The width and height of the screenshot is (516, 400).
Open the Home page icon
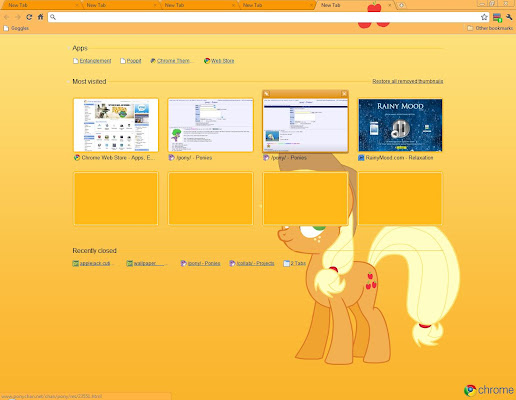[x=40, y=17]
